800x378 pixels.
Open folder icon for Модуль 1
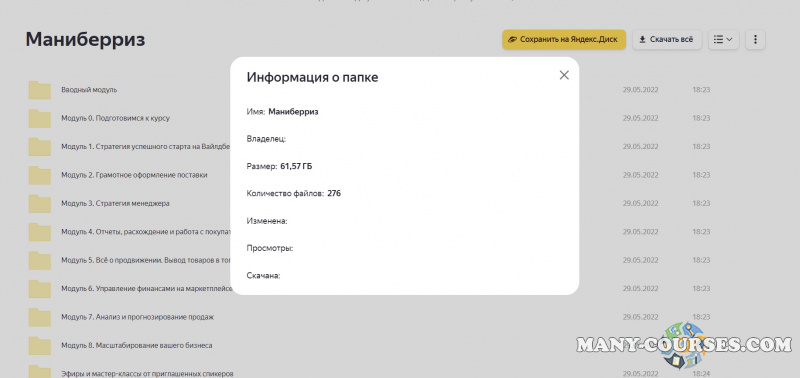pyautogui.click(x=40, y=146)
